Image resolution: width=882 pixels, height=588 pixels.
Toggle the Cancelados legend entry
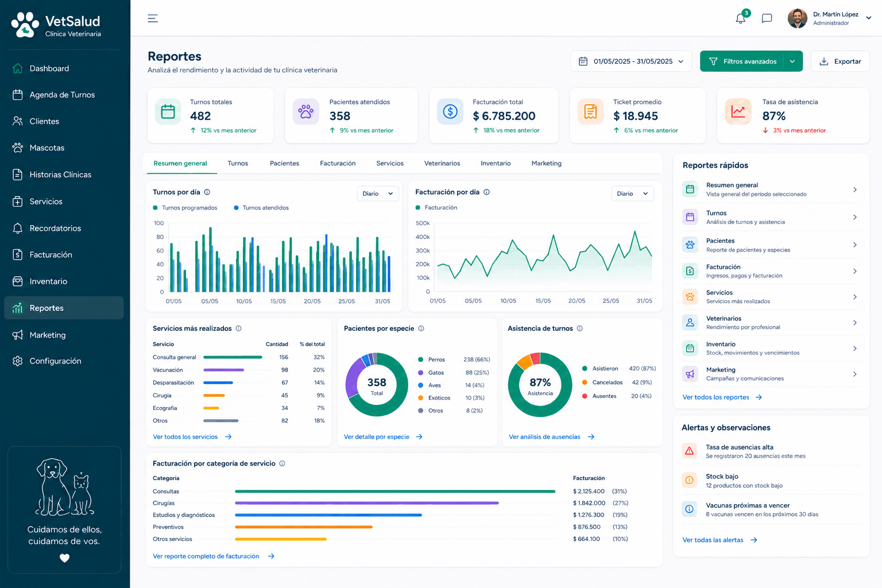click(x=602, y=382)
